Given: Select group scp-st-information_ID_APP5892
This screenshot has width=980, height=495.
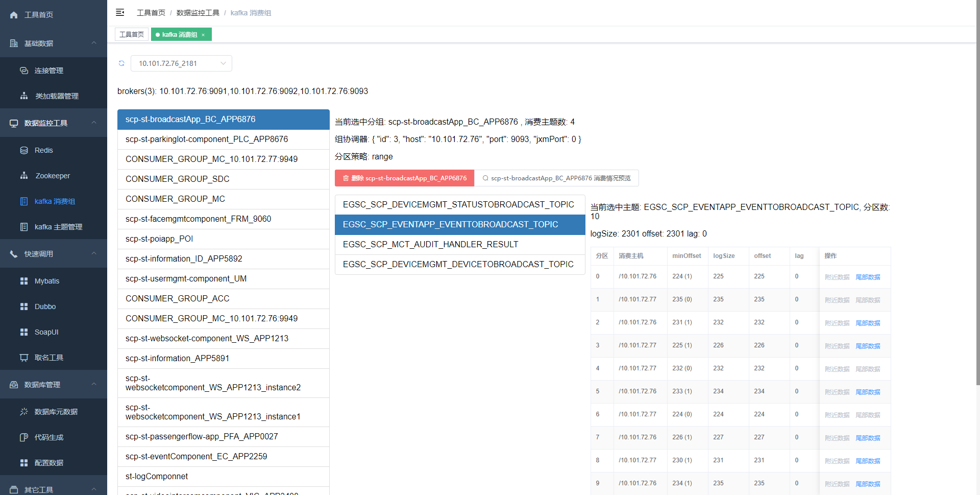Looking at the screenshot, I should [x=224, y=258].
